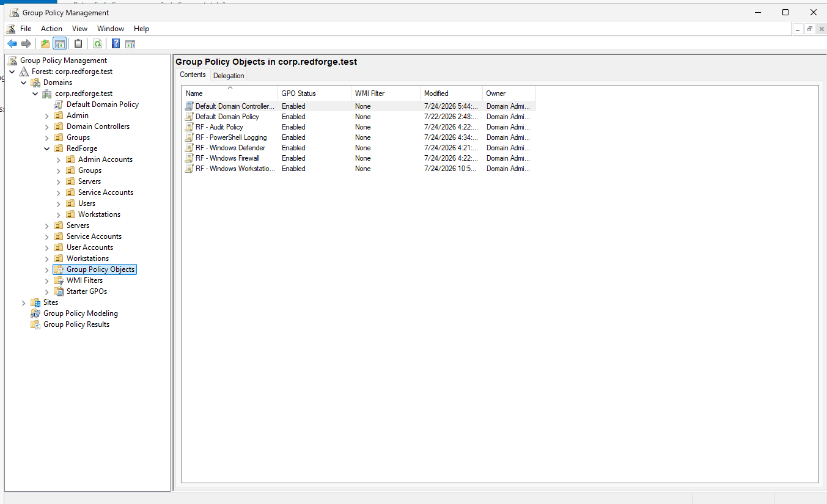Restore the inner MDI child window
Screen dimensions: 827x504
809,29
